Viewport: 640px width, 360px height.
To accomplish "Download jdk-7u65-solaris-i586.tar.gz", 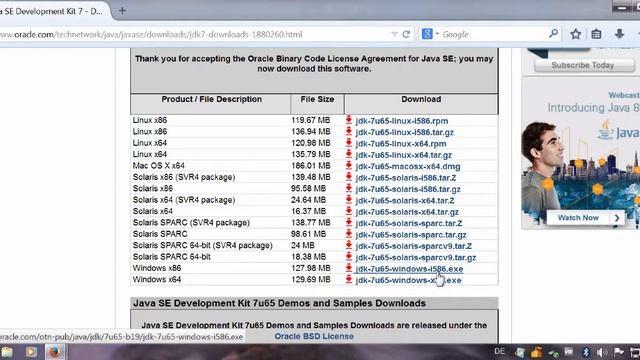I will coord(408,189).
